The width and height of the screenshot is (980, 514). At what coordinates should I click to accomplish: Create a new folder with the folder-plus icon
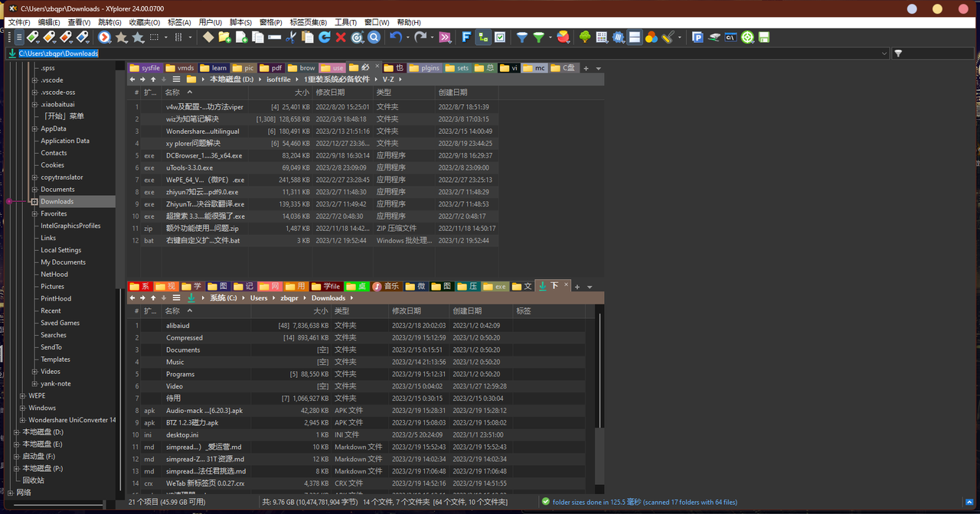224,37
